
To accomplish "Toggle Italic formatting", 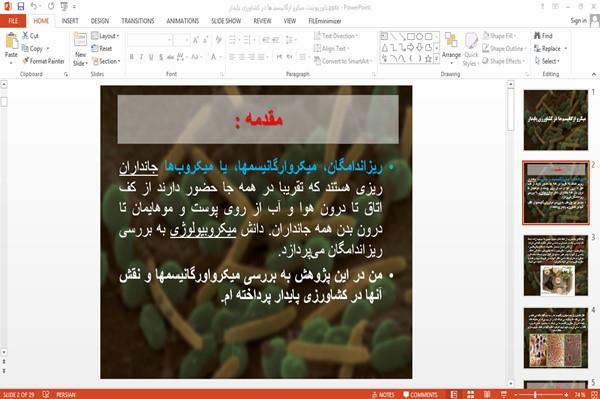I will pyautogui.click(x=141, y=57).
